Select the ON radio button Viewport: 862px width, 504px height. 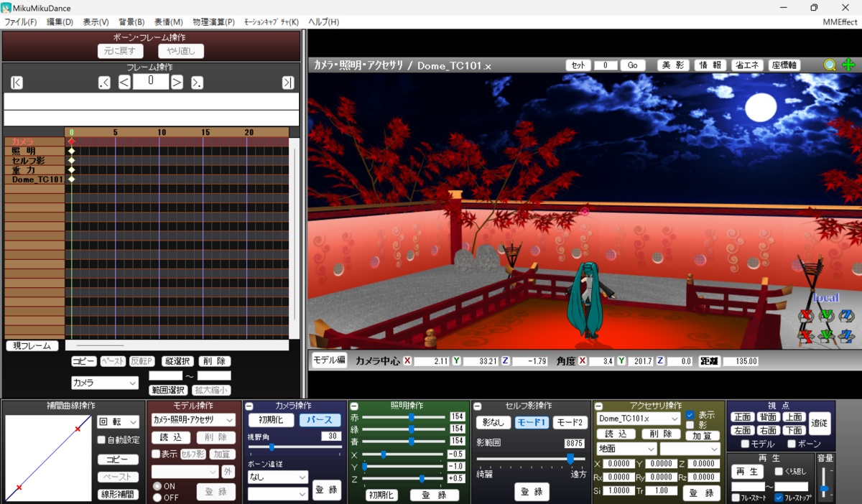coord(157,486)
